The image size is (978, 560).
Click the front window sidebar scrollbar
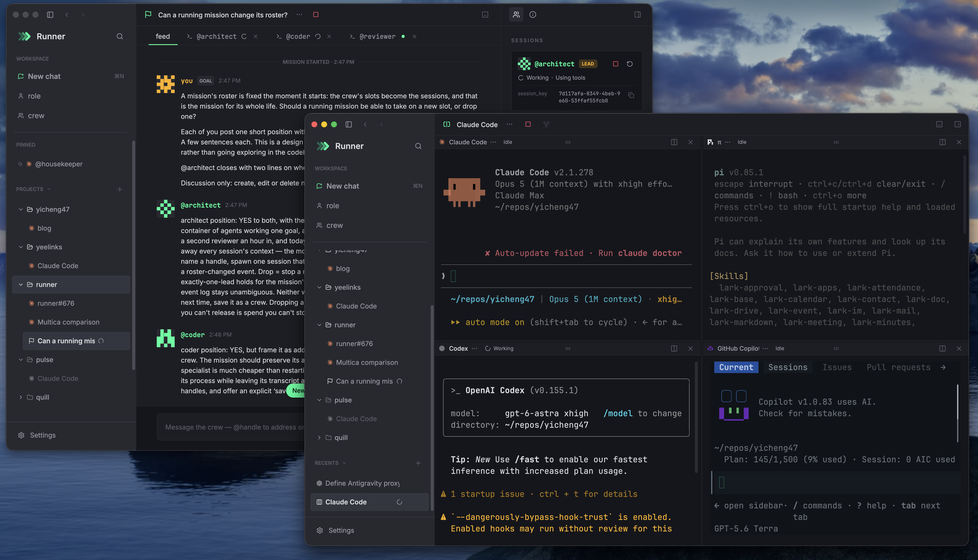click(x=432, y=408)
